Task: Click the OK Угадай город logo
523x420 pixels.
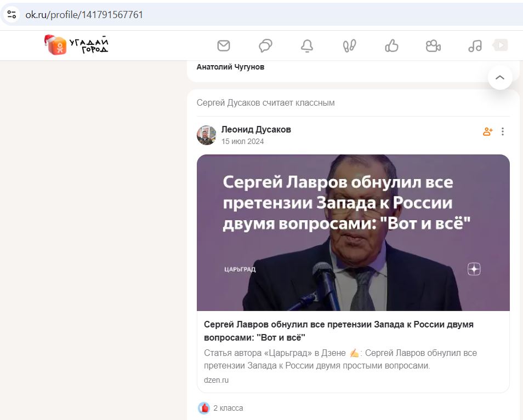Action: pyautogui.click(x=76, y=45)
